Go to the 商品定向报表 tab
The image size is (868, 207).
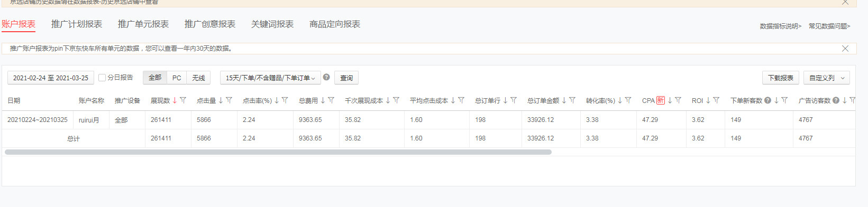[335, 24]
